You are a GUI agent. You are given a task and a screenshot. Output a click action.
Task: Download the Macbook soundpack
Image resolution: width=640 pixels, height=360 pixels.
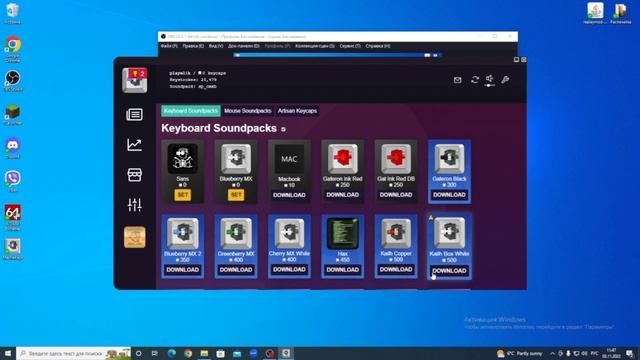pyautogui.click(x=289, y=195)
